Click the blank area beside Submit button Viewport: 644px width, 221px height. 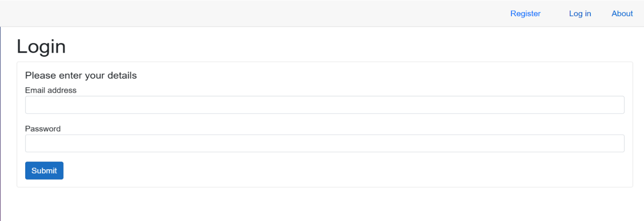315,171
